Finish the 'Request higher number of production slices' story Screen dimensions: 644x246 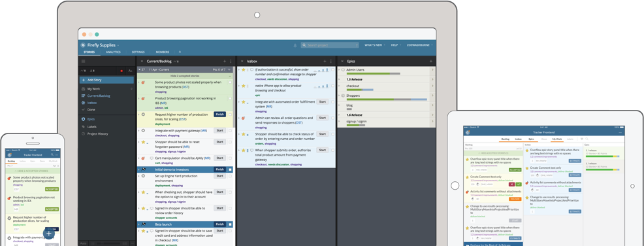(219, 114)
